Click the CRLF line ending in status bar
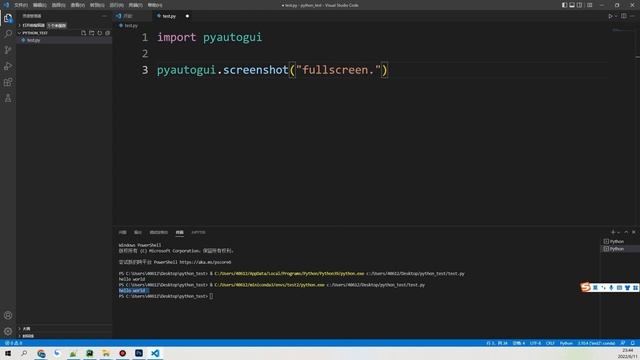640x360 pixels. (x=550, y=343)
